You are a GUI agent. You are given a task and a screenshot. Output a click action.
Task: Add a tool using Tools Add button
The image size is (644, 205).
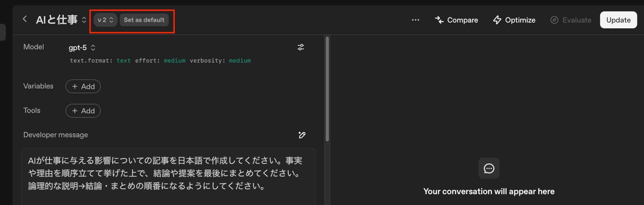pyautogui.click(x=83, y=111)
